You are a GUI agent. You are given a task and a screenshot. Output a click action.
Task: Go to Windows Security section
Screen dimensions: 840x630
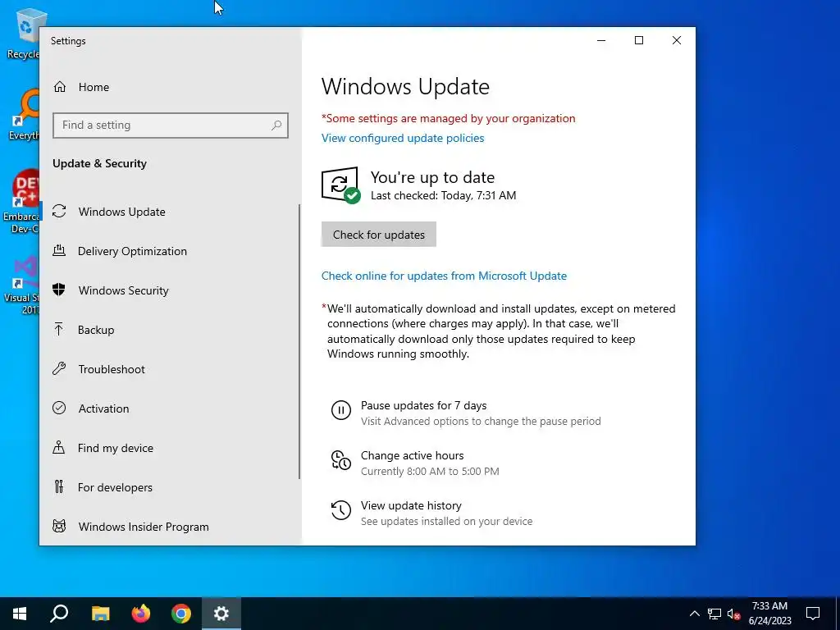click(169, 290)
